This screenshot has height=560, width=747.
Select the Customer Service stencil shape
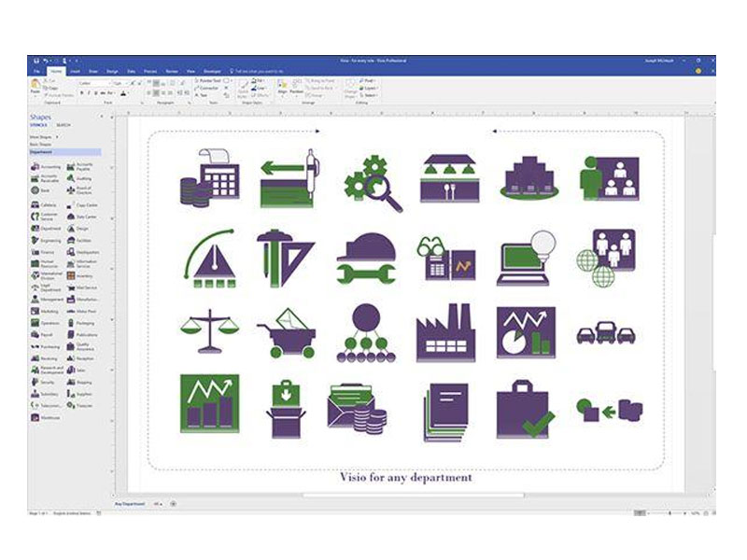click(45, 217)
